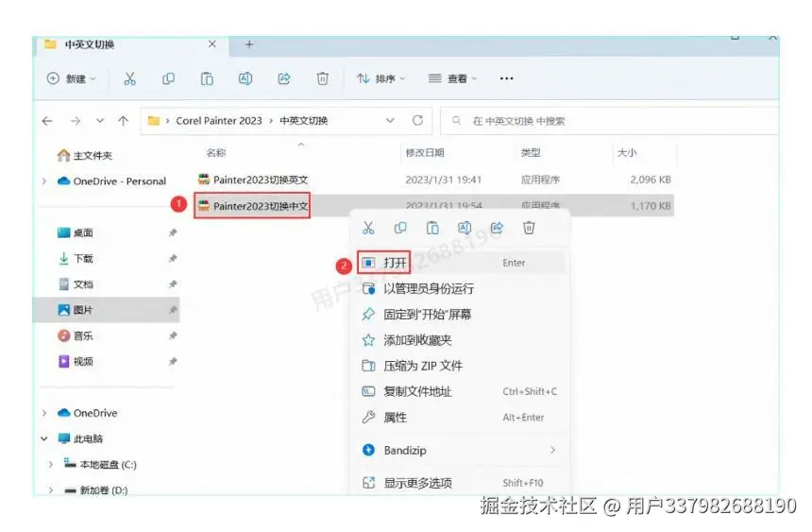The width and height of the screenshot is (812, 532).
Task: Open 文档 in the sidebar
Action: 76,284
